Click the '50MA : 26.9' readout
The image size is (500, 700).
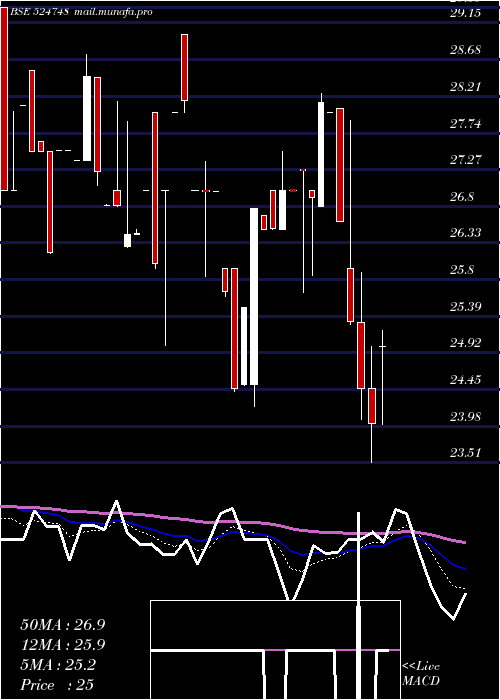(62, 625)
